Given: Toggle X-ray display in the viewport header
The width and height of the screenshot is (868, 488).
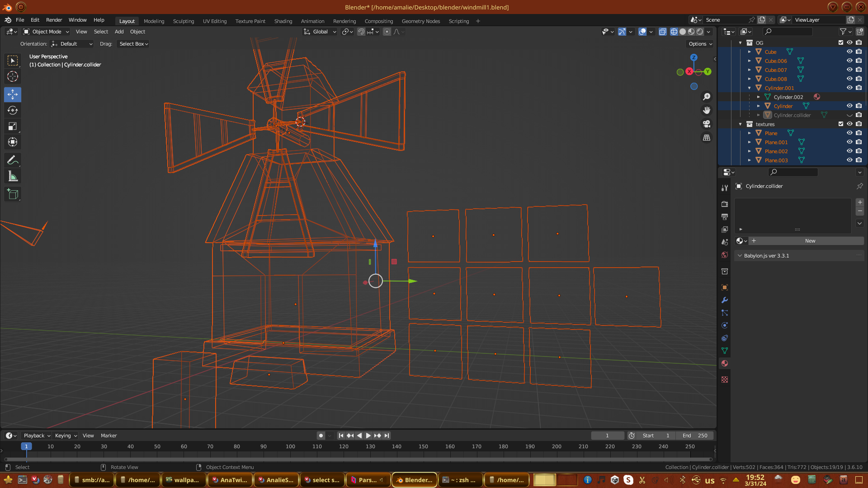Looking at the screenshot, I should click(x=663, y=32).
